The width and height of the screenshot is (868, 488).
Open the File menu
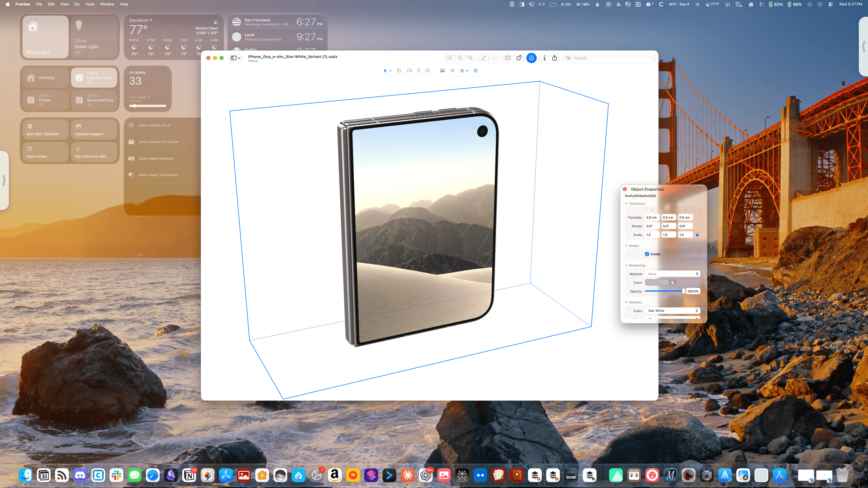coord(39,4)
